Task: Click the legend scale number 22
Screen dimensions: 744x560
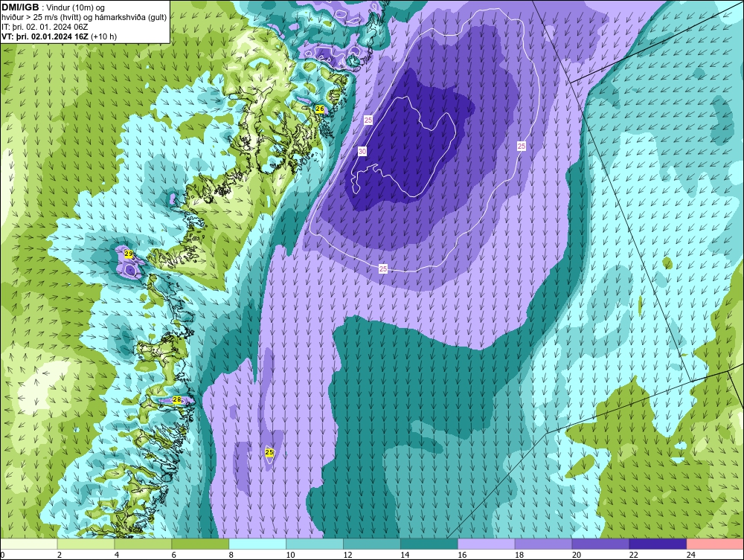Action: (633, 555)
